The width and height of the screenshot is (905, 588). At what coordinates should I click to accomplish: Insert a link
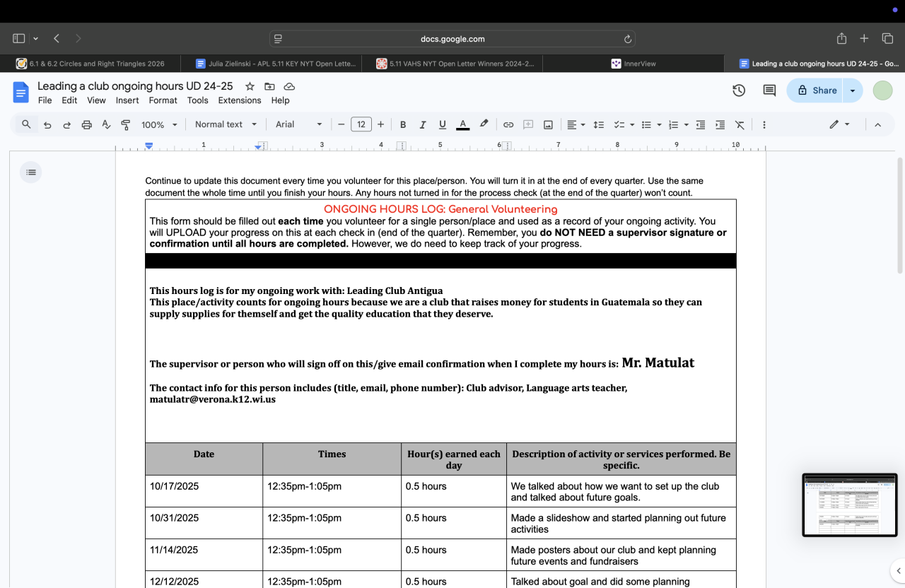coord(508,124)
